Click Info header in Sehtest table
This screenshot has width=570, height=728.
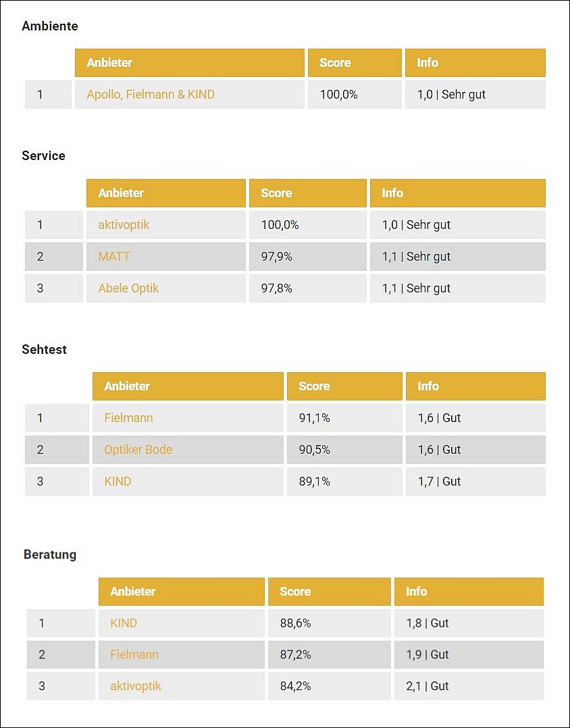428,386
